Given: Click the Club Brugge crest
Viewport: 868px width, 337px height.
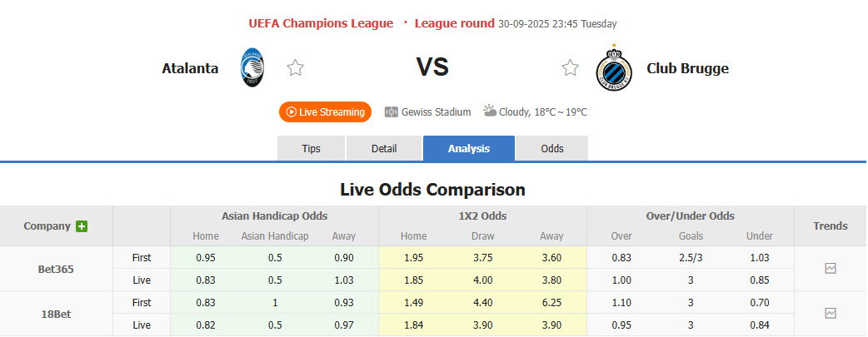Looking at the screenshot, I should point(614,67).
